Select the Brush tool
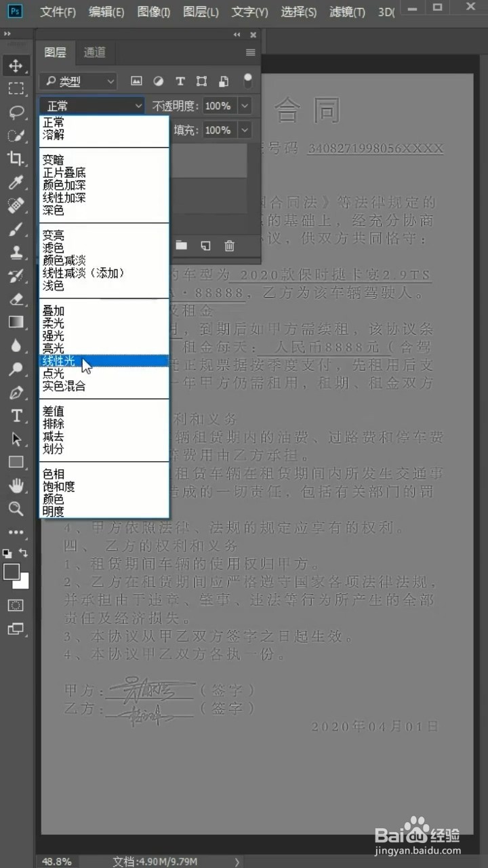The image size is (488, 868). tap(16, 229)
